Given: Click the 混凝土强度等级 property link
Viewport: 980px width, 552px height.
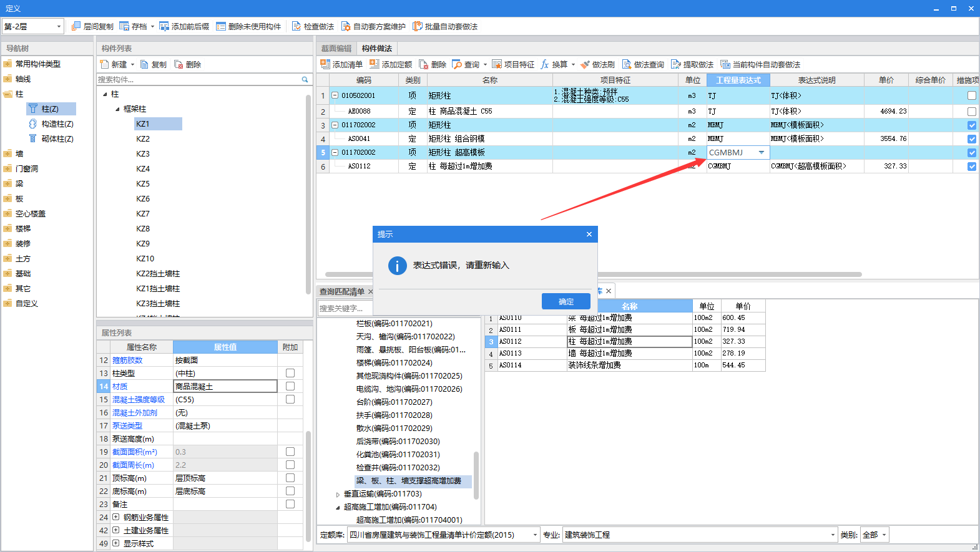Looking at the screenshot, I should [139, 400].
